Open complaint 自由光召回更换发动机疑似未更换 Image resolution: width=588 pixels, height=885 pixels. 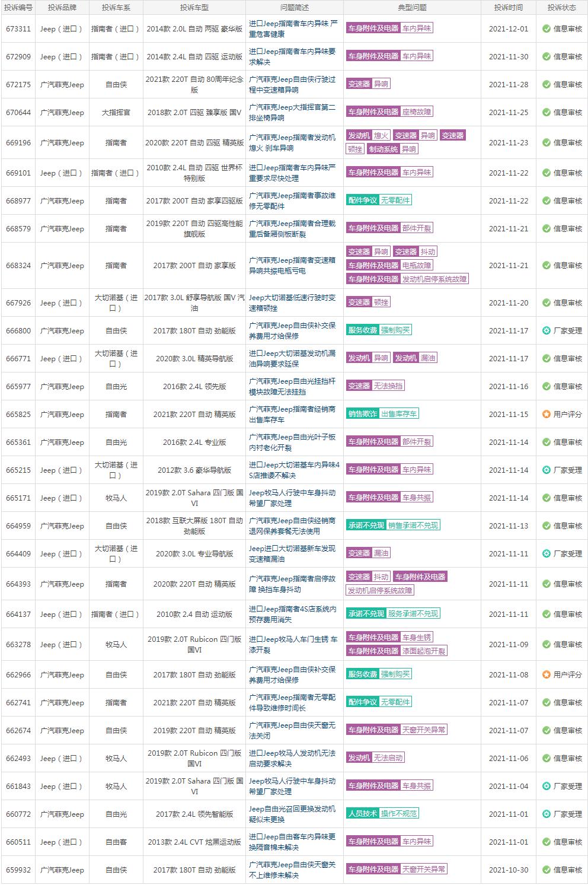(293, 814)
